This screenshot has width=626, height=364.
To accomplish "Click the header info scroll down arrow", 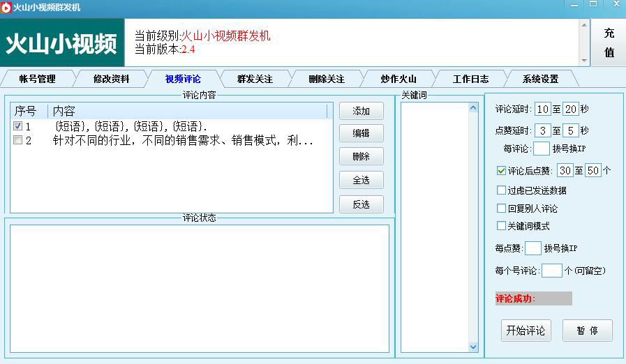I will point(584,61).
